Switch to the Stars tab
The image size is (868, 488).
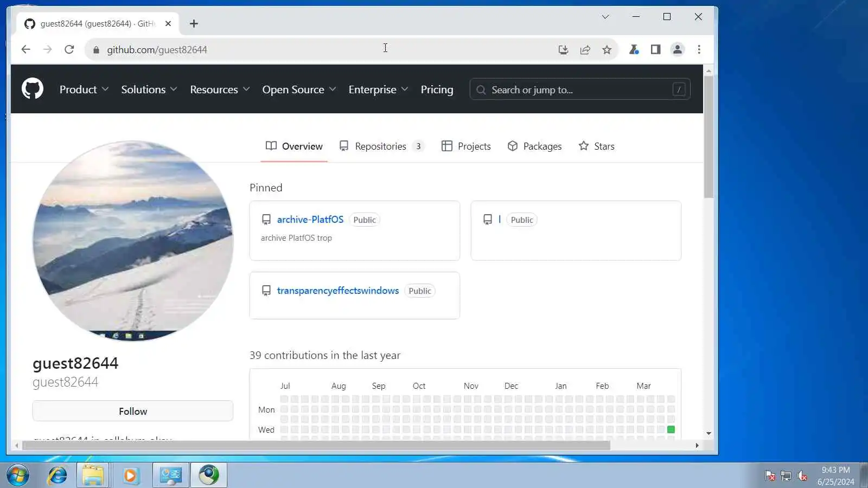click(596, 146)
